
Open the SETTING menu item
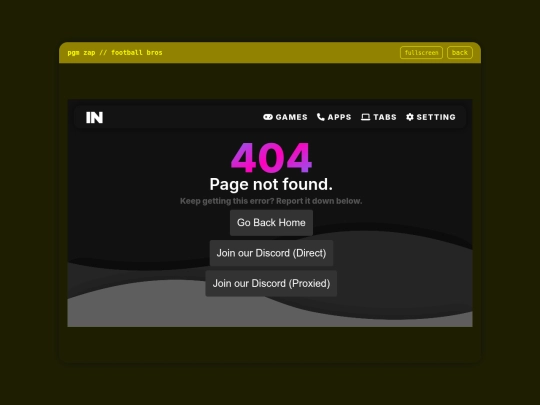[431, 117]
